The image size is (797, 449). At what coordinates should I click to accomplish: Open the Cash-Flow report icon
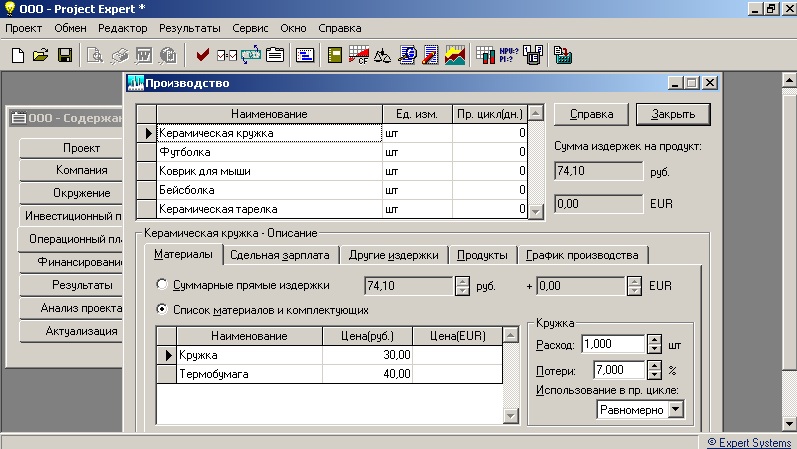[x=359, y=55]
